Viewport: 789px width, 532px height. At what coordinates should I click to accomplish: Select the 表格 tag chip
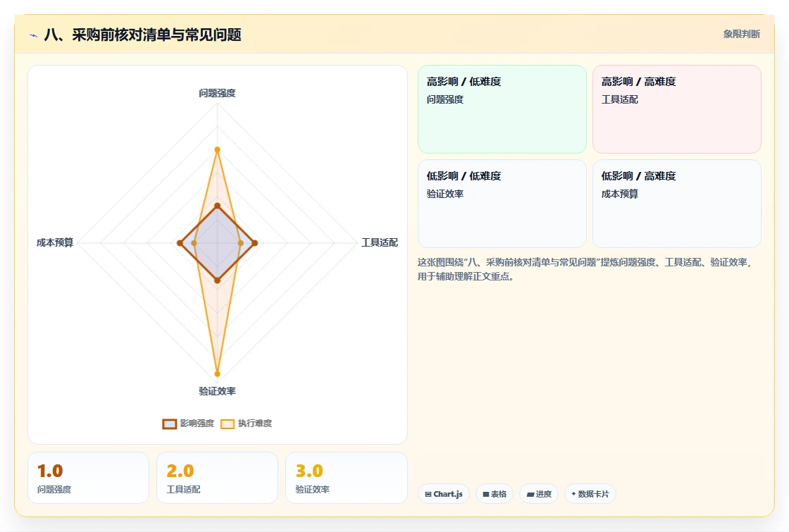(495, 494)
